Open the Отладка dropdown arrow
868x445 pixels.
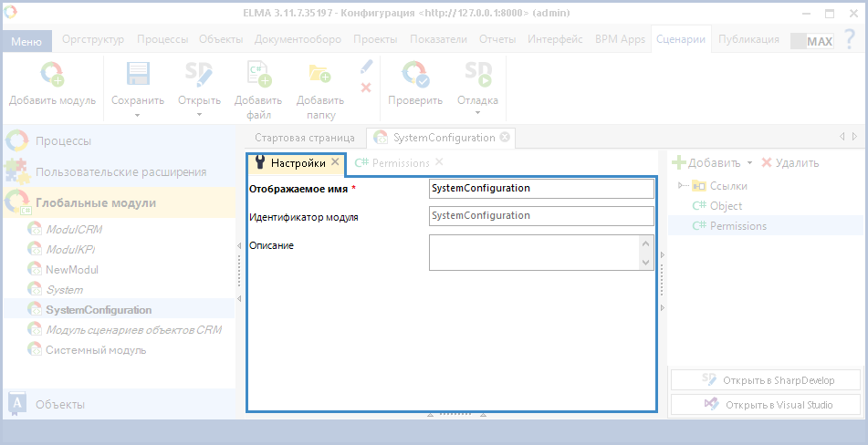coord(477,113)
